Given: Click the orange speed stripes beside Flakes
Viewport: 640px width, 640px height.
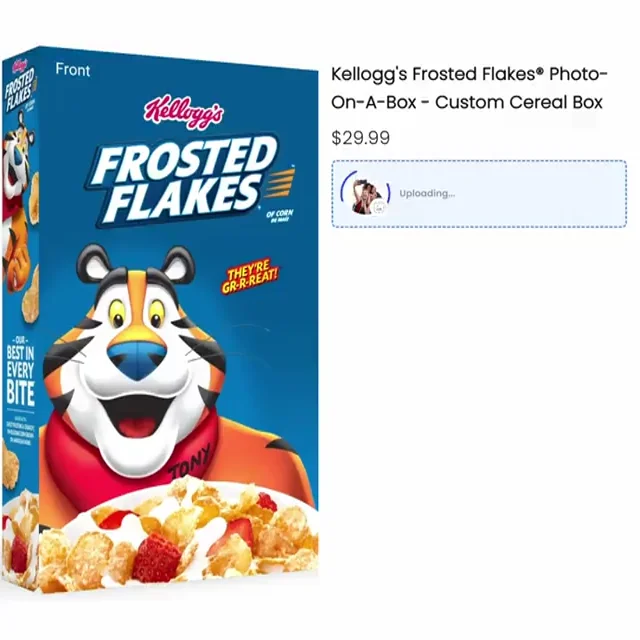Looking at the screenshot, I should [279, 182].
